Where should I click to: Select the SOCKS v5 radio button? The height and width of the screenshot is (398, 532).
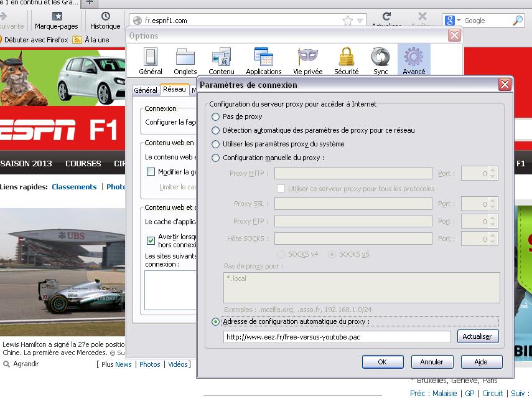pyautogui.click(x=332, y=254)
